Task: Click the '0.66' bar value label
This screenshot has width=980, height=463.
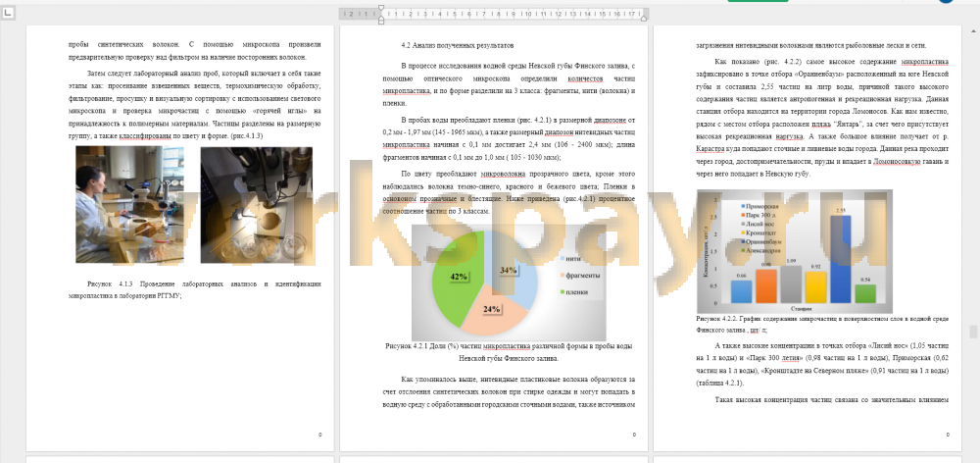Action: (x=741, y=276)
